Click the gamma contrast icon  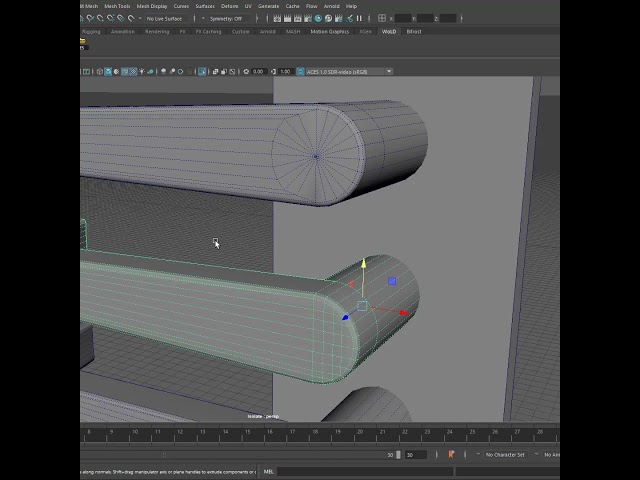273,72
